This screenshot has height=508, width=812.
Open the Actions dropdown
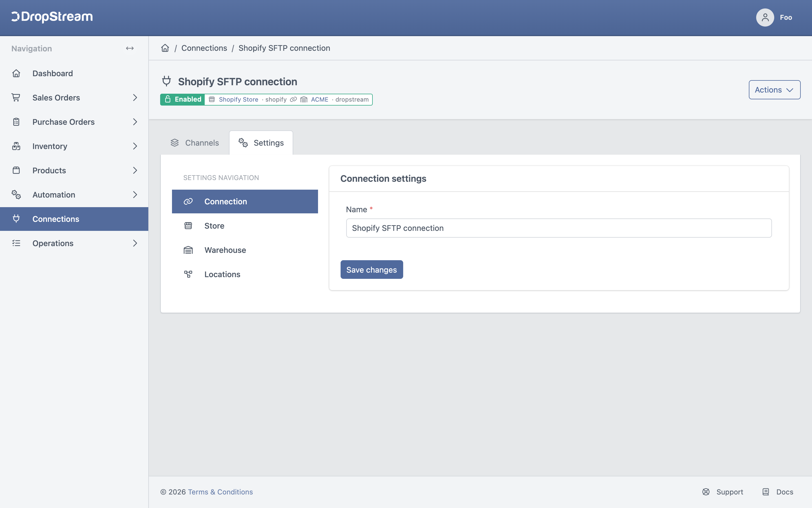click(775, 90)
